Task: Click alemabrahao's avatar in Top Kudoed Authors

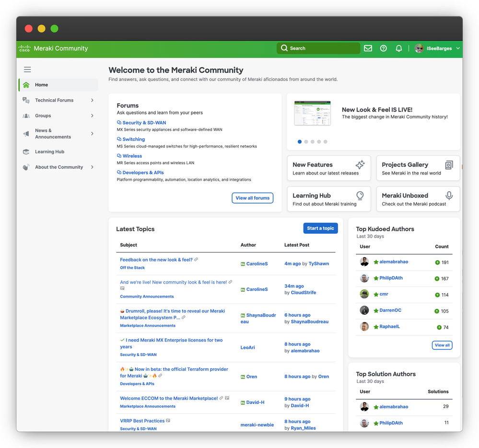Action: (x=364, y=262)
